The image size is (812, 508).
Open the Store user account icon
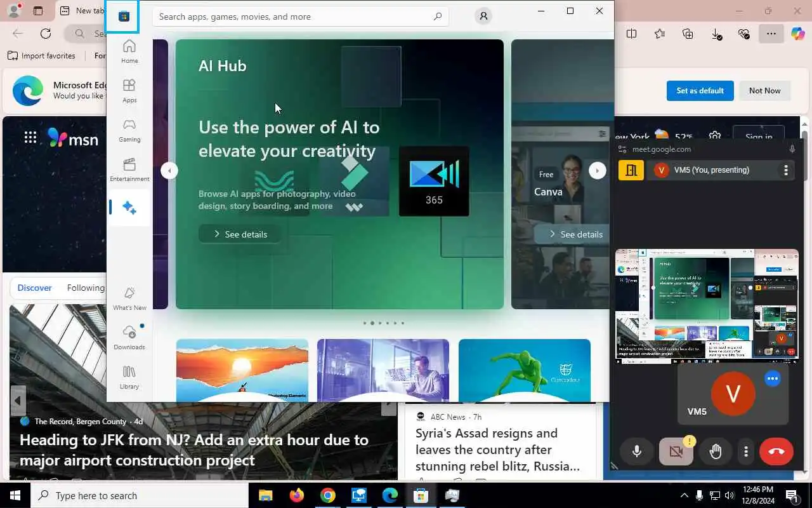483,17
